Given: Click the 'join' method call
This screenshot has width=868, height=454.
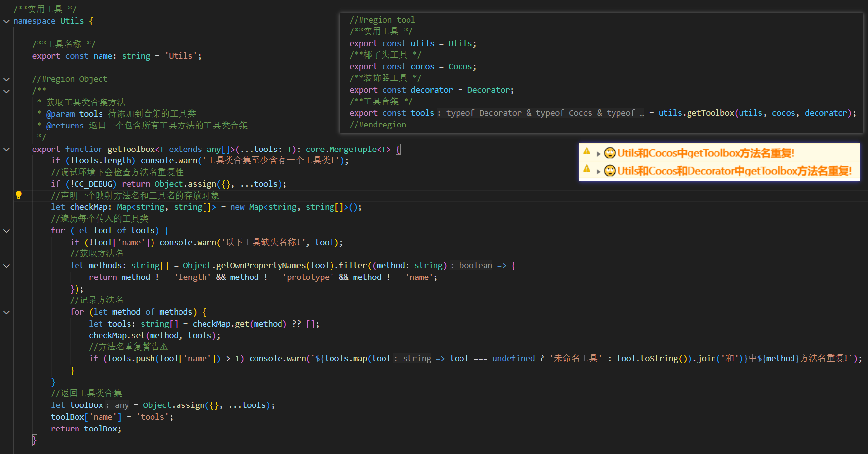Looking at the screenshot, I should [x=707, y=359].
